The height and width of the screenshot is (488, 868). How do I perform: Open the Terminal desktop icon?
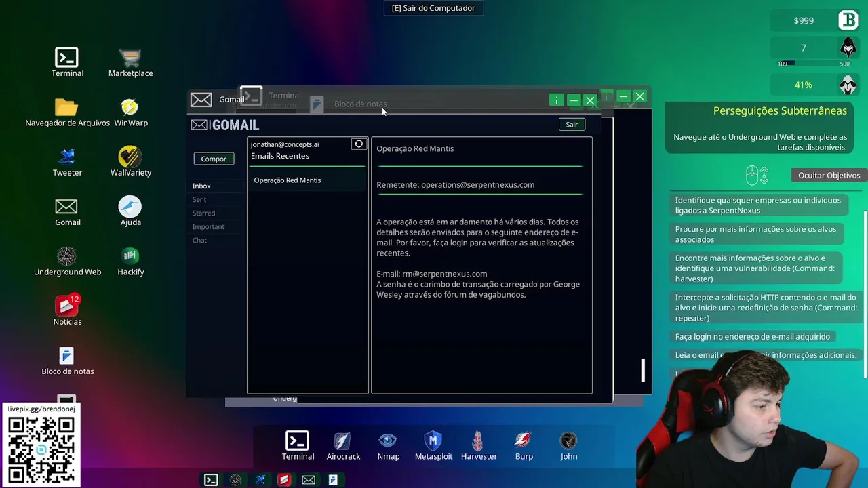pyautogui.click(x=67, y=62)
